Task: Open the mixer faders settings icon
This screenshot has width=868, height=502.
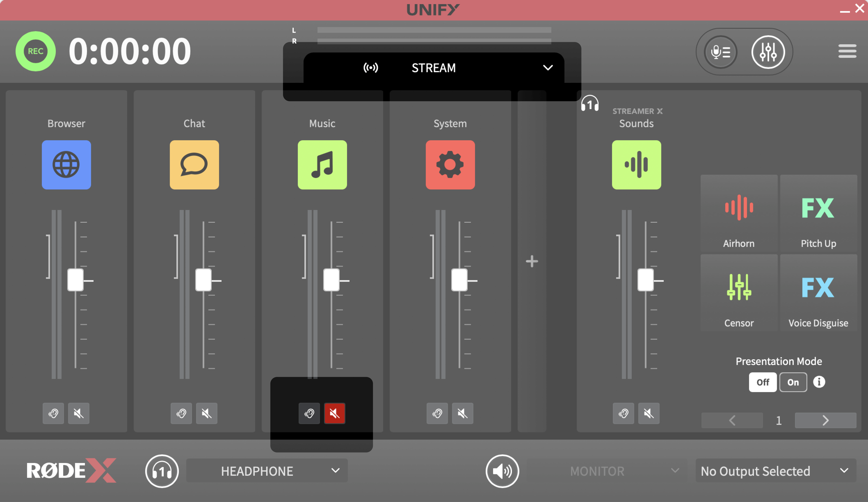Action: pyautogui.click(x=768, y=52)
